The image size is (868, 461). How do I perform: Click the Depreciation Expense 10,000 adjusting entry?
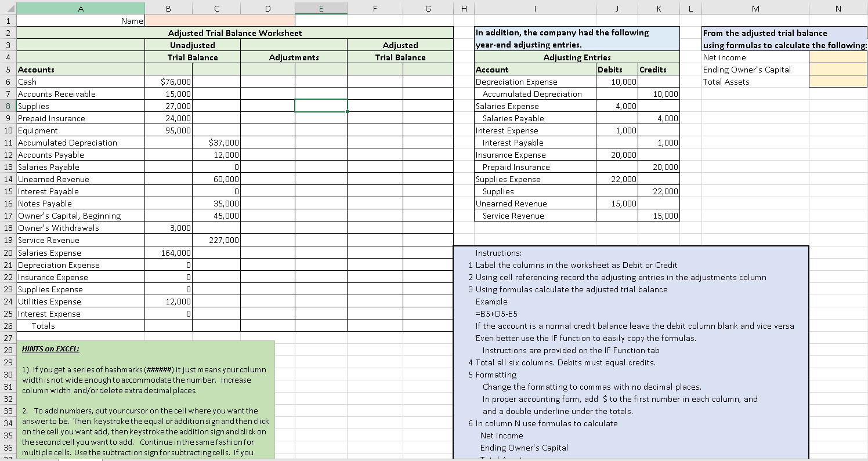pyautogui.click(x=617, y=81)
